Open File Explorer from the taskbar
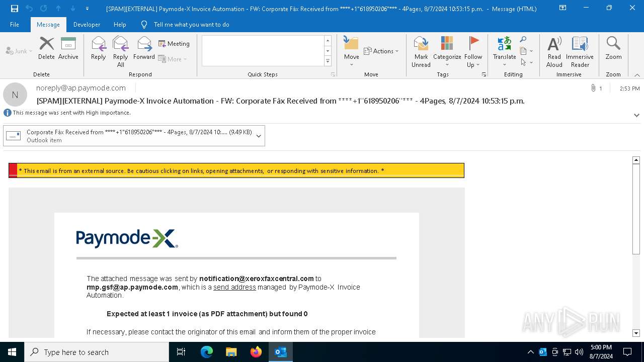The width and height of the screenshot is (644, 362). [x=231, y=352]
